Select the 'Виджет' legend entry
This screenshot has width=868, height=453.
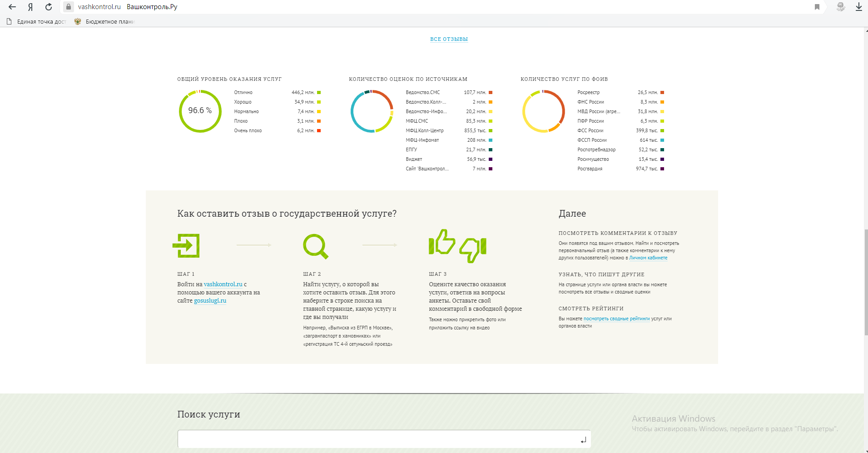click(x=449, y=159)
